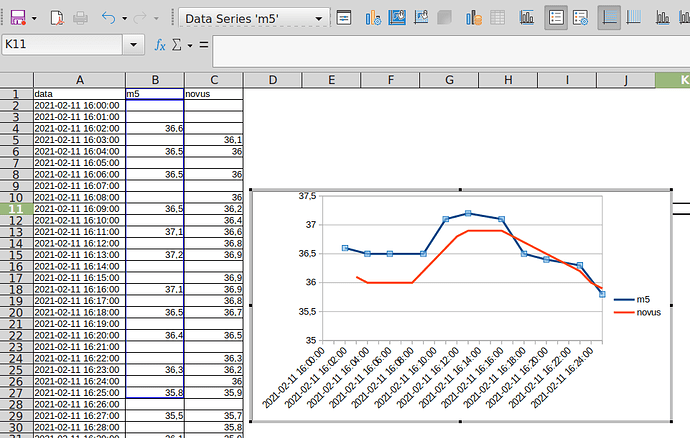The image size is (690, 438).
Task: Click Export as PDF icon
Action: click(x=57, y=18)
